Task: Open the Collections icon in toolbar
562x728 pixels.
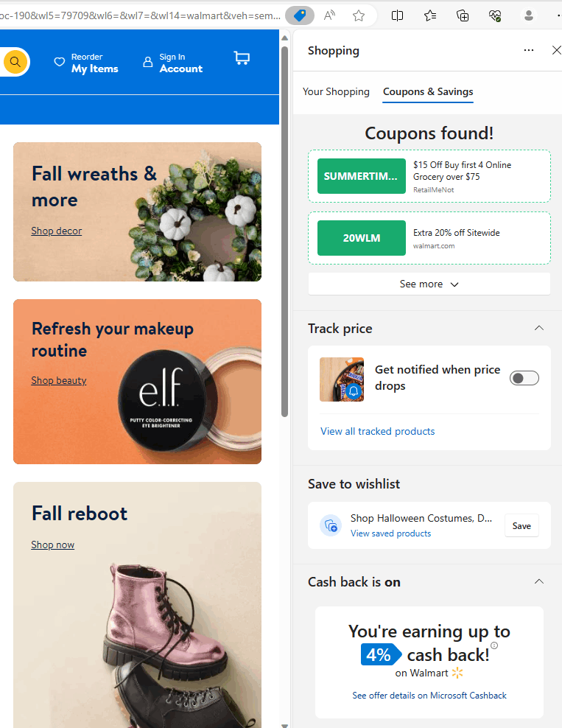Action: pyautogui.click(x=463, y=15)
